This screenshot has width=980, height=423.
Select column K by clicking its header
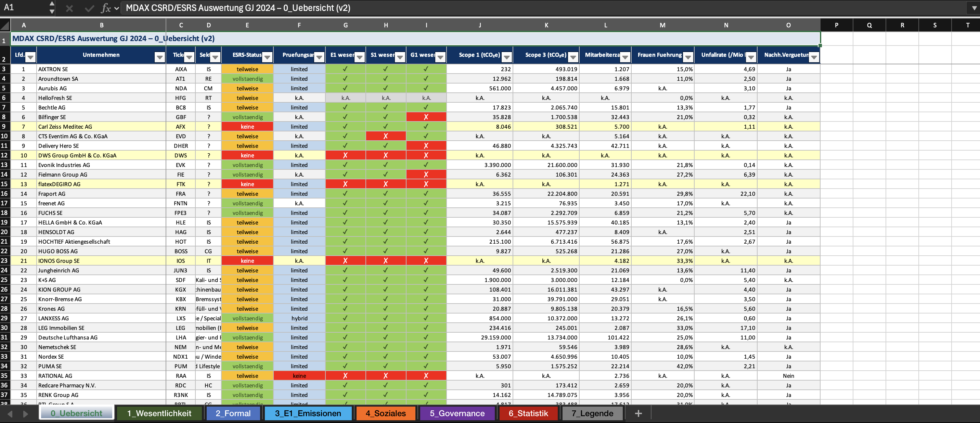tap(546, 25)
